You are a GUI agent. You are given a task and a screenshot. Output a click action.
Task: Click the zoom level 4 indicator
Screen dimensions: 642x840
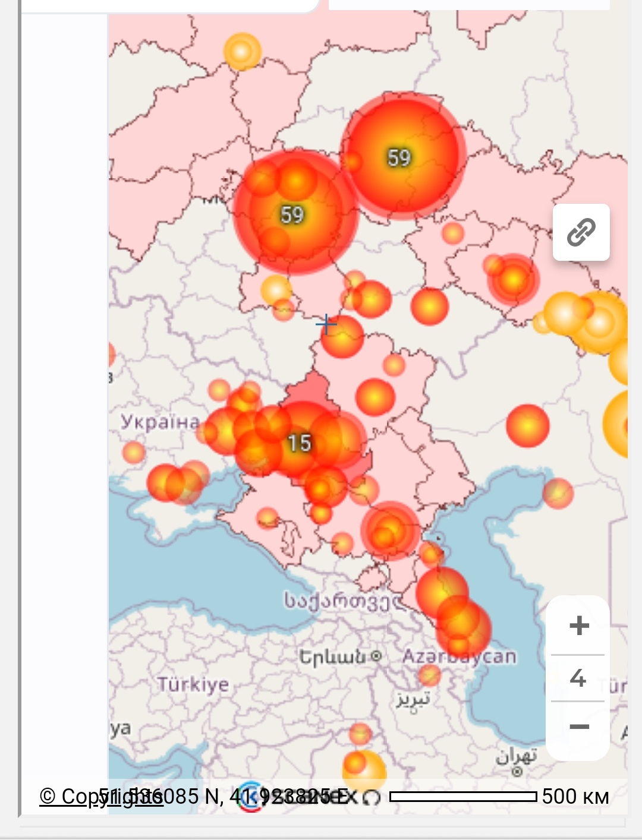click(578, 678)
